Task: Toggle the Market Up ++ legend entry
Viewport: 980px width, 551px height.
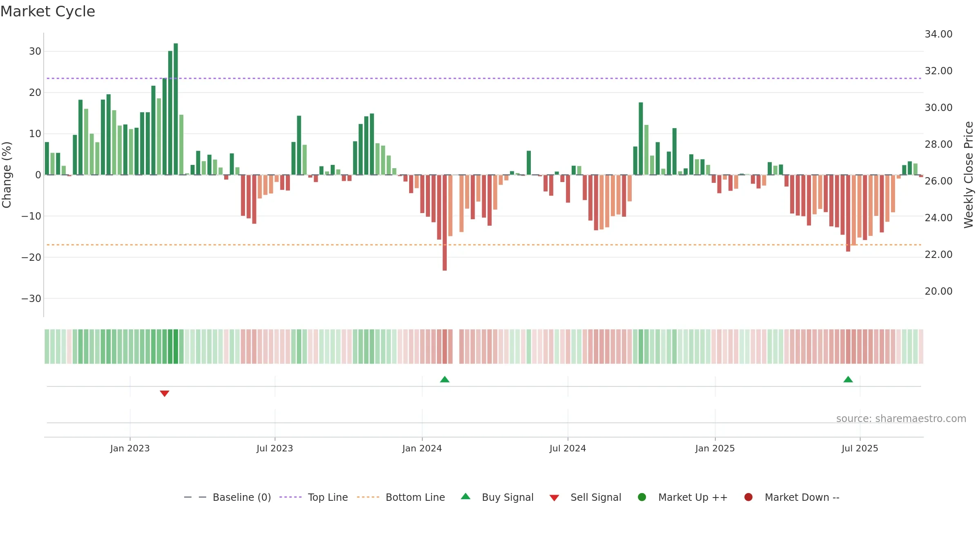Action: (x=683, y=497)
